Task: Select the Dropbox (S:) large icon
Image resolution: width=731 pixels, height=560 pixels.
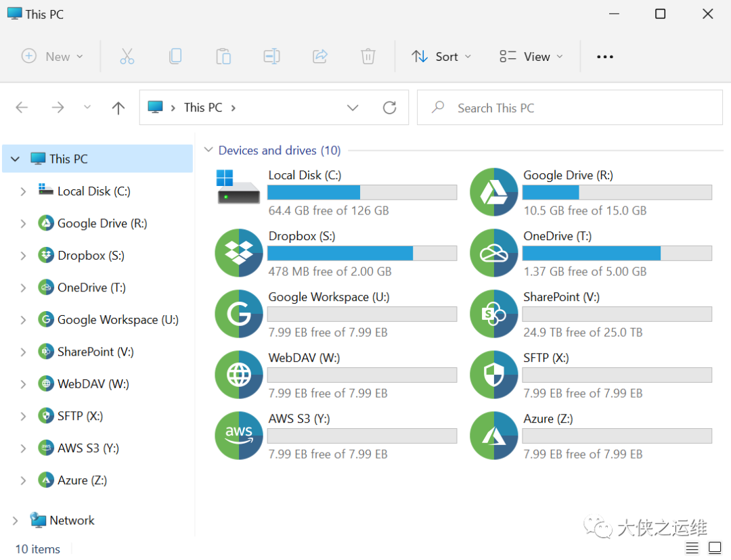Action: [x=239, y=253]
